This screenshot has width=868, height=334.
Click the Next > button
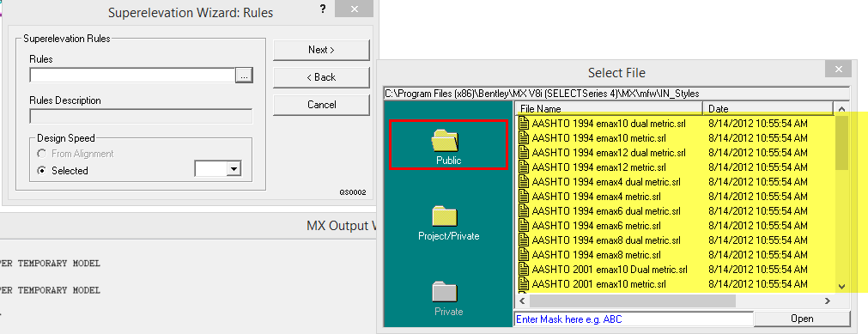[x=321, y=50]
